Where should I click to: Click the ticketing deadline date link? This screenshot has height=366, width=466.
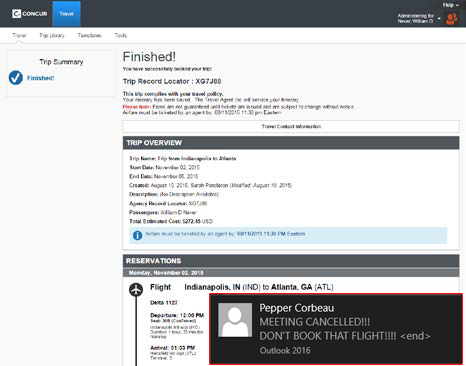(271, 234)
